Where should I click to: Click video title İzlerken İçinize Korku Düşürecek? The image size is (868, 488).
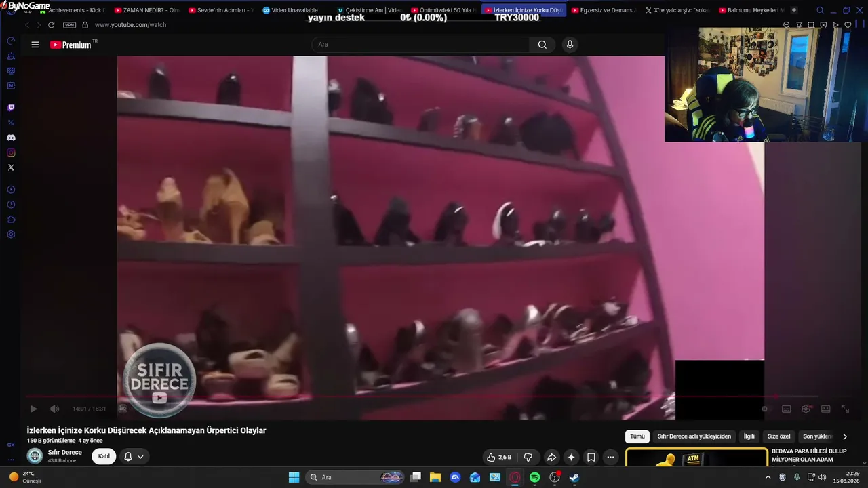click(x=146, y=430)
